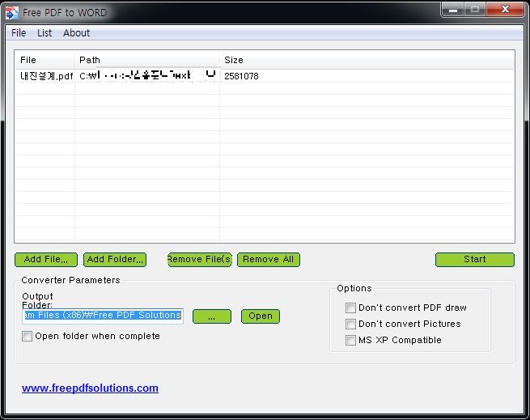Open the www.freepdfsolutions.com link
This screenshot has height=420, width=530.
tap(90, 388)
